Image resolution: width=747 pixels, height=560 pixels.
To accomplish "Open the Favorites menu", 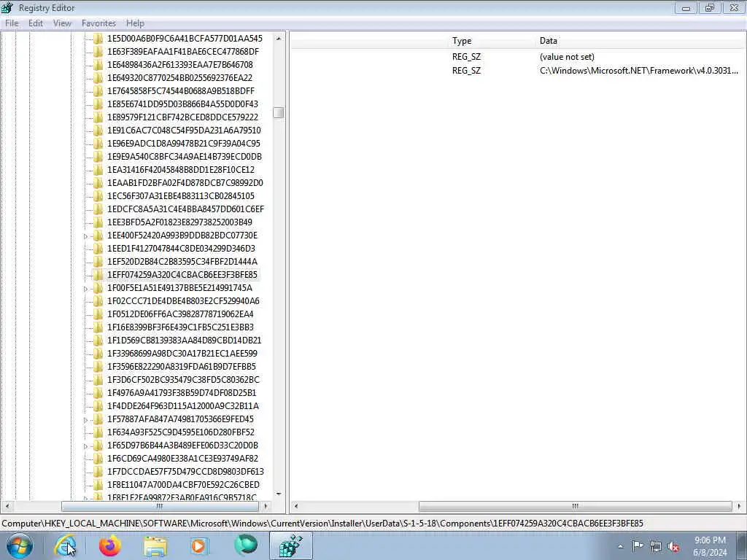I will (98, 23).
